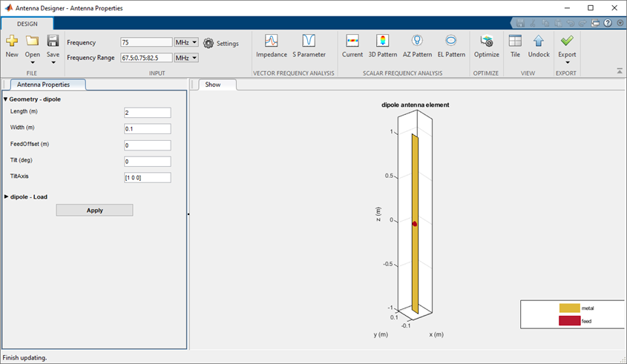Select the DESIGN ribbon tab
Screen dimensions: 627x364
click(27, 24)
